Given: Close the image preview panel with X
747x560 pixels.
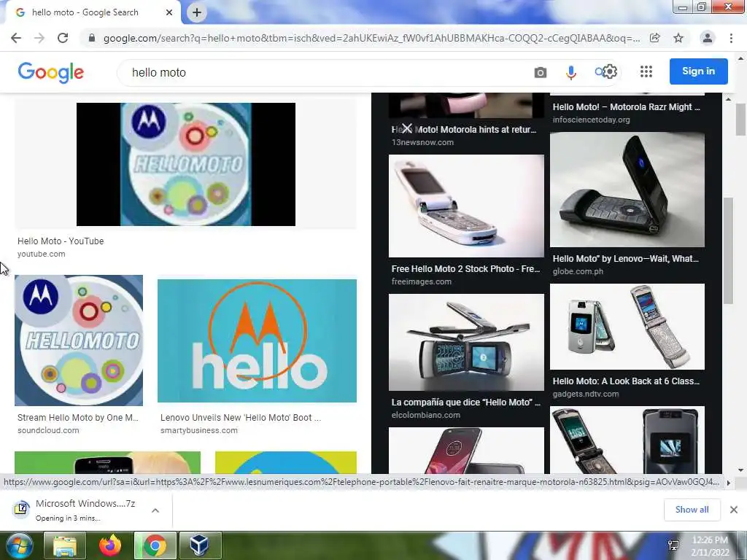Looking at the screenshot, I should point(406,128).
